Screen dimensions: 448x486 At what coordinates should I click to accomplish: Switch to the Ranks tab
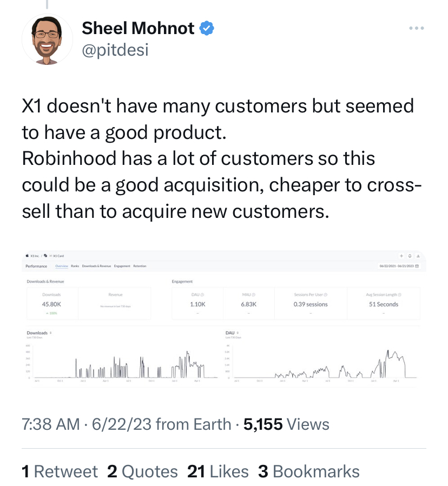(75, 266)
